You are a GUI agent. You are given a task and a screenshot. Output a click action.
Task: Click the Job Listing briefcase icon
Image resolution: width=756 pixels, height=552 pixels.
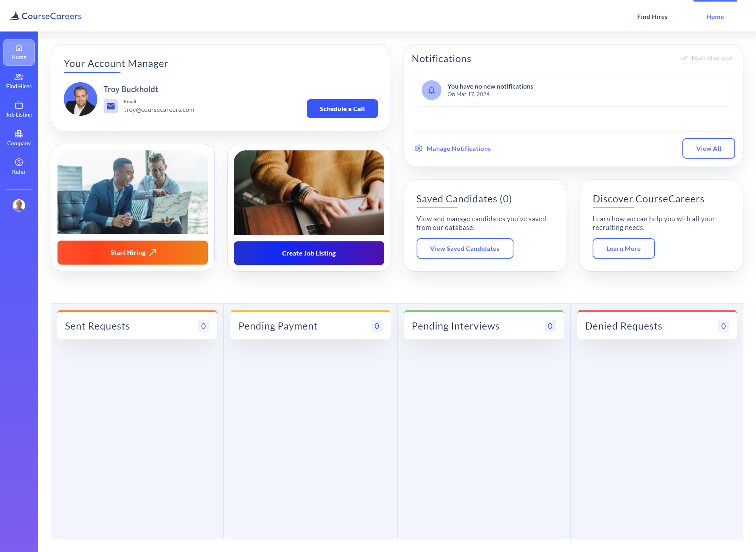click(19, 106)
